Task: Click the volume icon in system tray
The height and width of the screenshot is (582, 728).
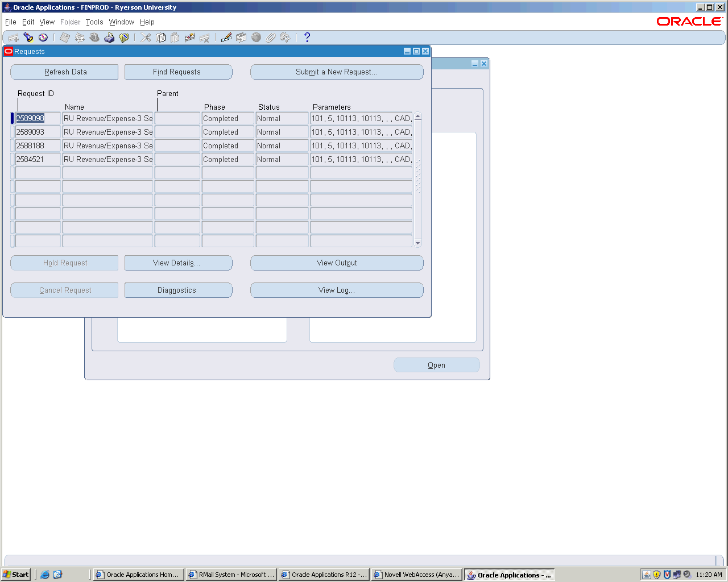Action: (686, 575)
